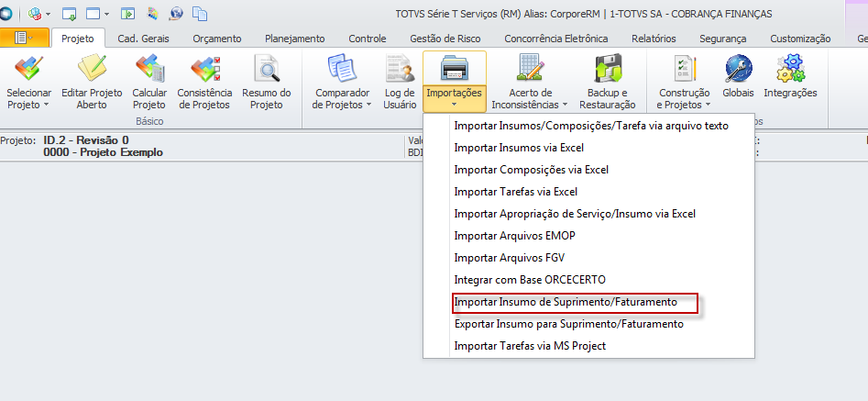Select Importar Insumos/Composições/Tarefa via arquivo texto
Image resolution: width=868 pixels, height=401 pixels.
pyautogui.click(x=589, y=126)
